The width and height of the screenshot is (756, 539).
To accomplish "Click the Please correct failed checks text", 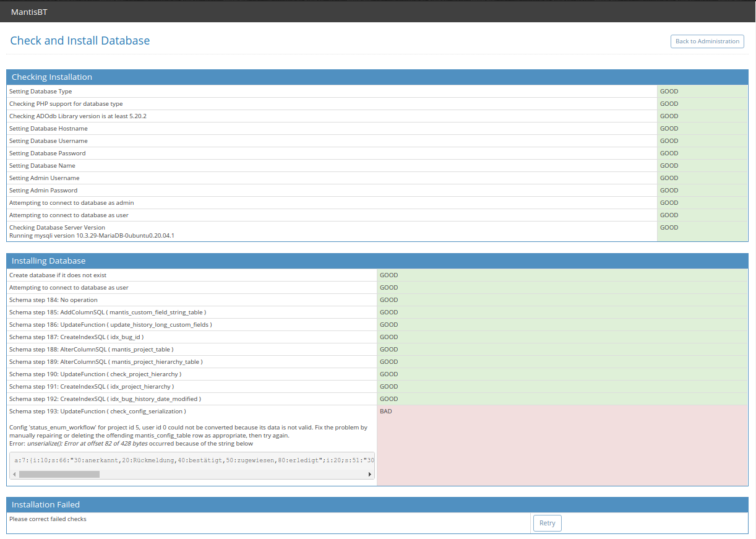I will click(x=48, y=519).
